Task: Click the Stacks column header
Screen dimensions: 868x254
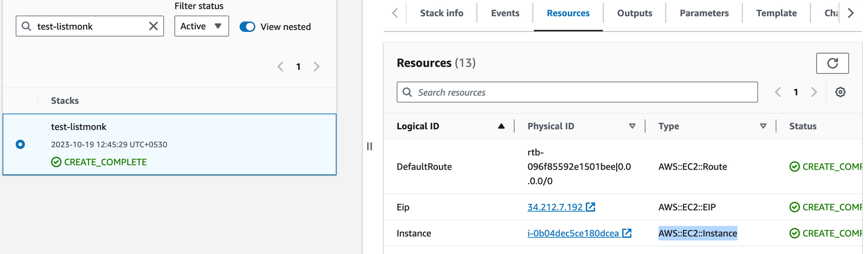Action: click(65, 101)
